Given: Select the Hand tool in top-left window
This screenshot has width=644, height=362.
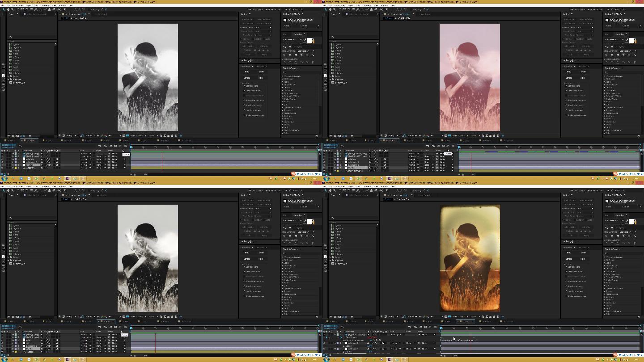Looking at the screenshot, I should (8, 9).
